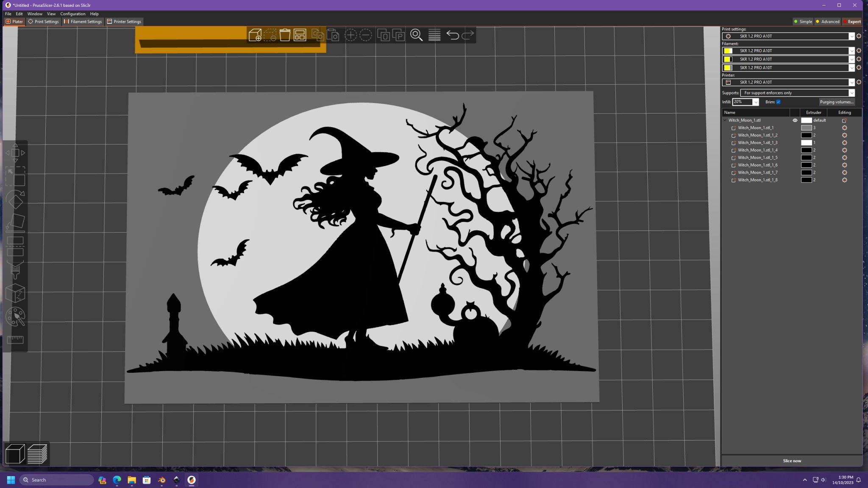Click the Arrange objects icon
Screen dimensions: 868x488
[x=300, y=35]
